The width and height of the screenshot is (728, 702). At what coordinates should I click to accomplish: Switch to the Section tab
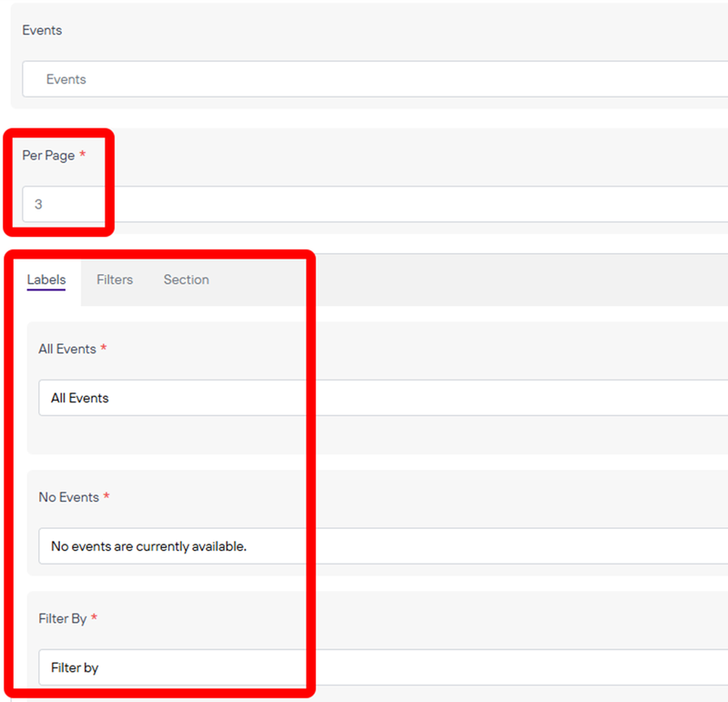(x=187, y=280)
